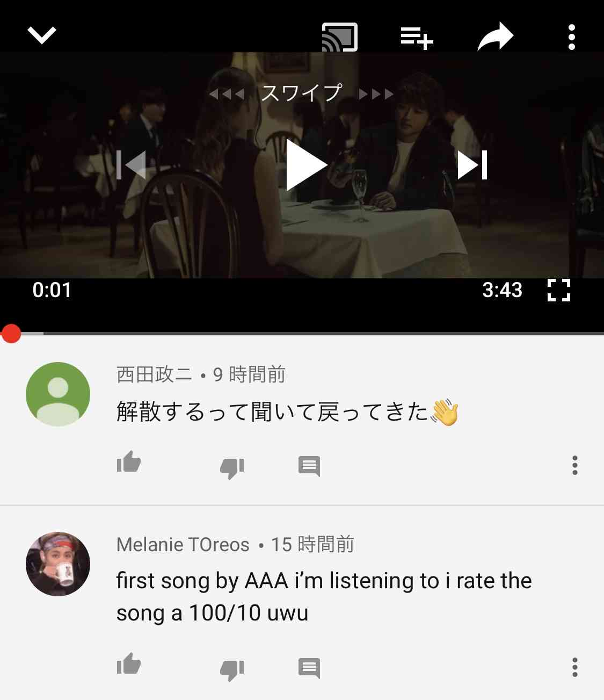Image resolution: width=604 pixels, height=700 pixels.
Task: Reply to Melanie TOreos's comment
Action: pyautogui.click(x=309, y=668)
